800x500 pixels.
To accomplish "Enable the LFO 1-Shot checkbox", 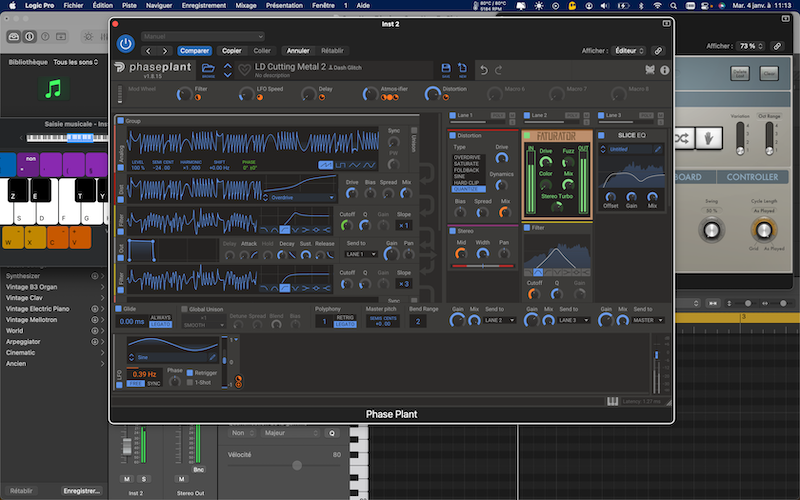I will pos(190,382).
